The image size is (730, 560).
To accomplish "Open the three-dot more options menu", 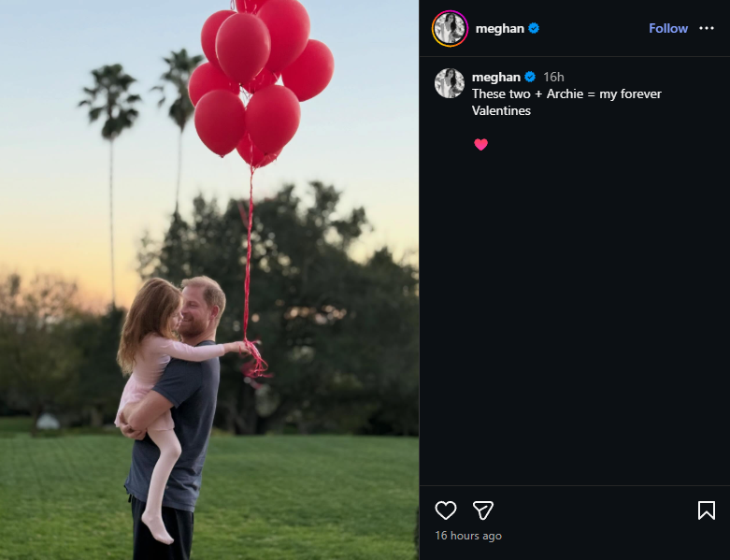I will (x=707, y=28).
